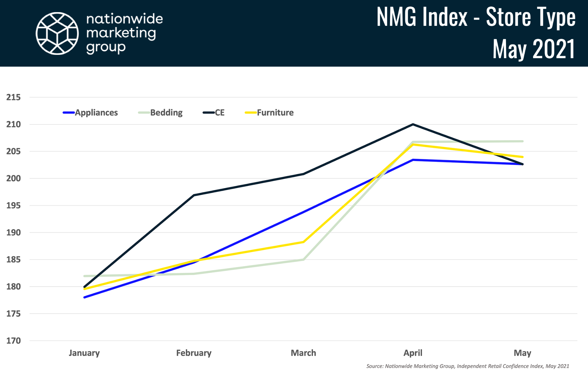The height and width of the screenshot is (392, 588).
Task: Click the Appliances legend entry
Action: (90, 113)
